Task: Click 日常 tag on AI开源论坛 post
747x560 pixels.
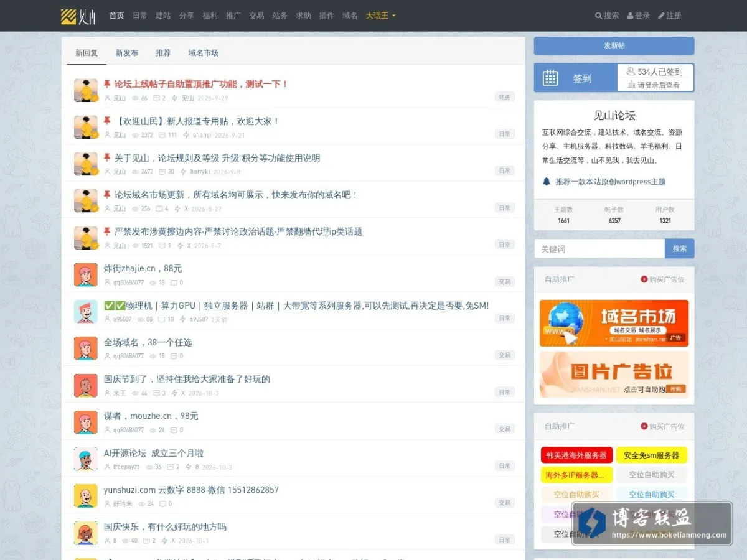Action: click(505, 465)
